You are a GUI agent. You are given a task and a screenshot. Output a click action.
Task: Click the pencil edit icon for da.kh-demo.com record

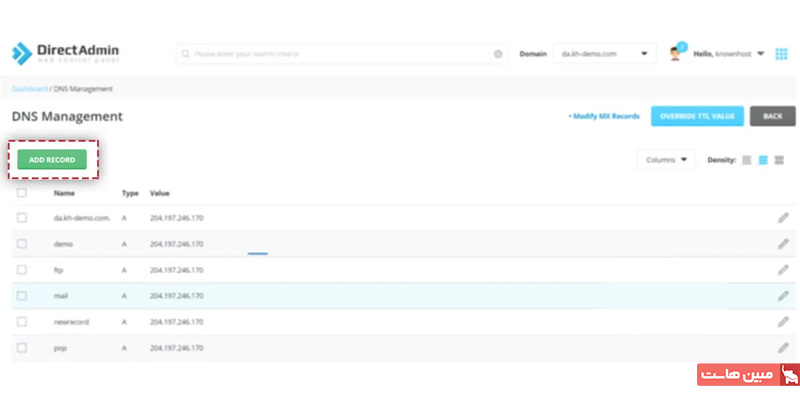(783, 217)
